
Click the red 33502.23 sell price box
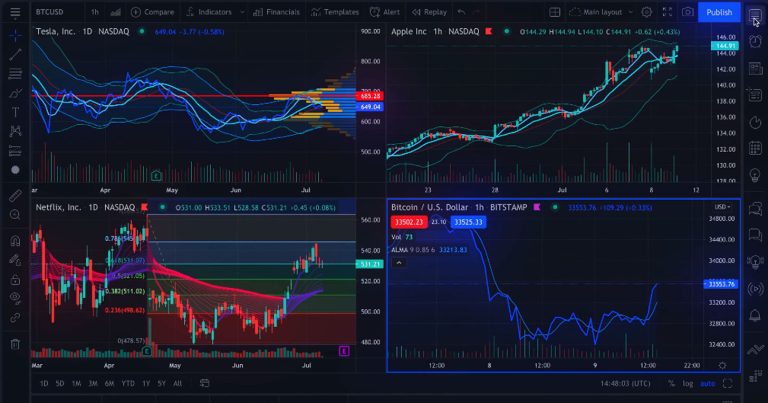408,221
